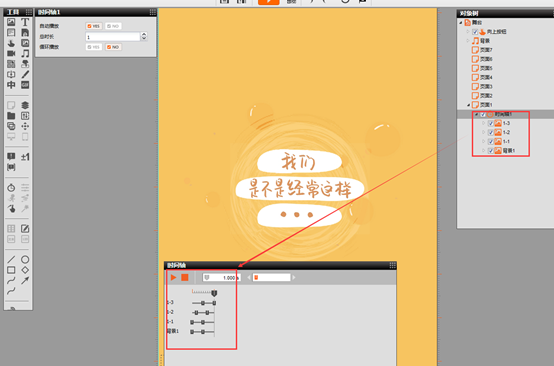Toggle checkbox of 向上按钮 item
The image size is (554, 366).
(475, 32)
